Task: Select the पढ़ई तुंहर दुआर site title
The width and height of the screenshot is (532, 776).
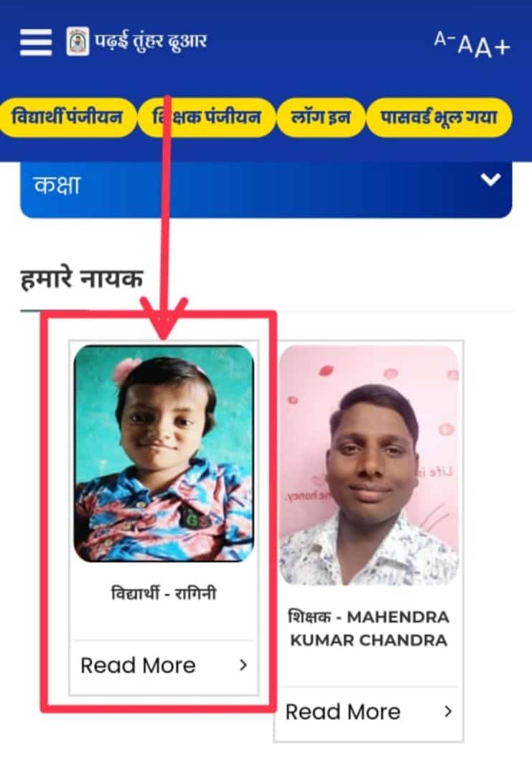Action: [x=151, y=41]
